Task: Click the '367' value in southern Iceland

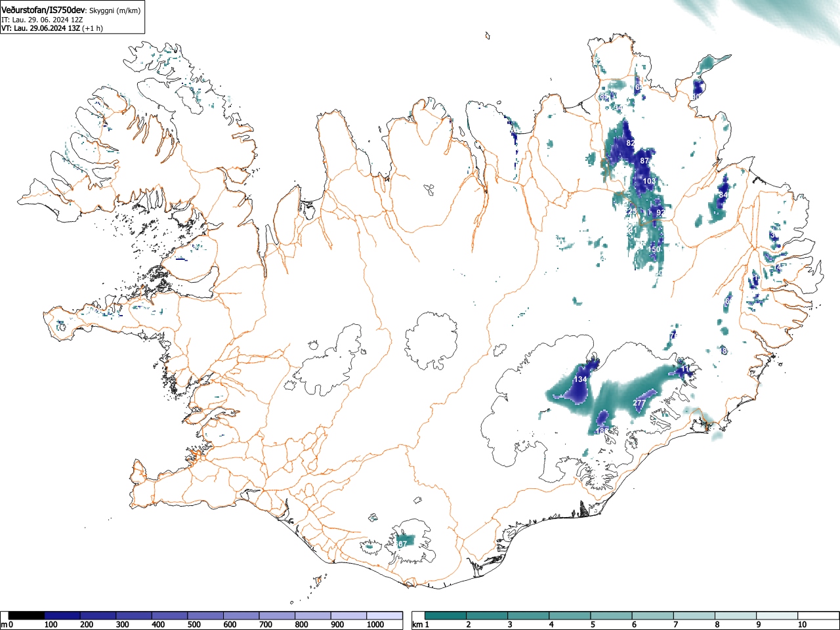Action: 401,543
